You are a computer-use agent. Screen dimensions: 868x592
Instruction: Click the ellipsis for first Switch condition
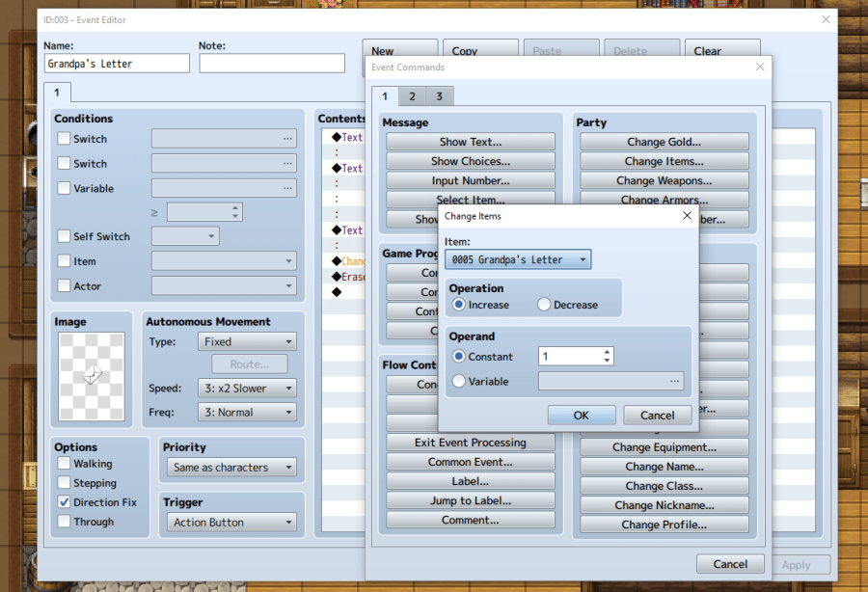coord(287,139)
